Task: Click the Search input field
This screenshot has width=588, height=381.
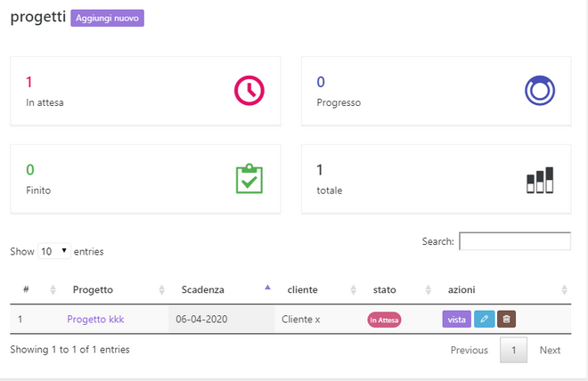Action: pos(514,241)
